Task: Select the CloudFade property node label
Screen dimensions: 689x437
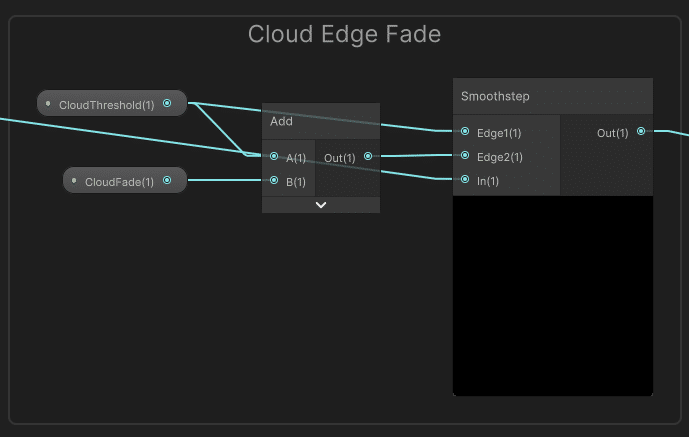Action: tap(120, 181)
